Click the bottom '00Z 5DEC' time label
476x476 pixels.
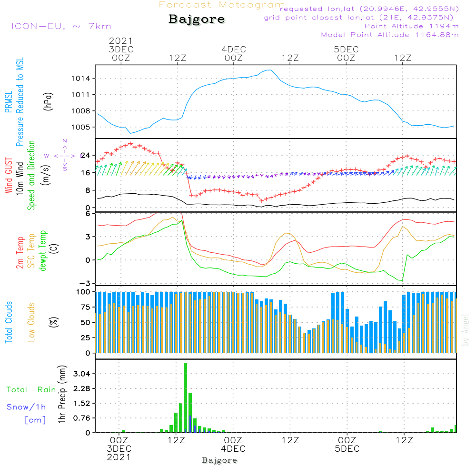click(x=347, y=445)
